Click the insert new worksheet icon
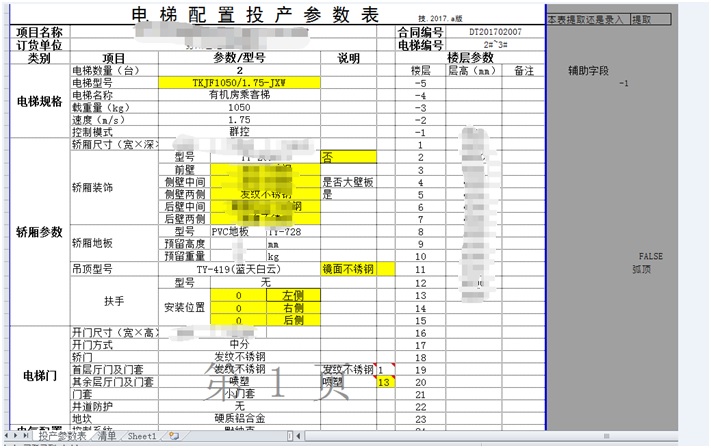Image resolution: width=711 pixels, height=448 pixels. 174,437
